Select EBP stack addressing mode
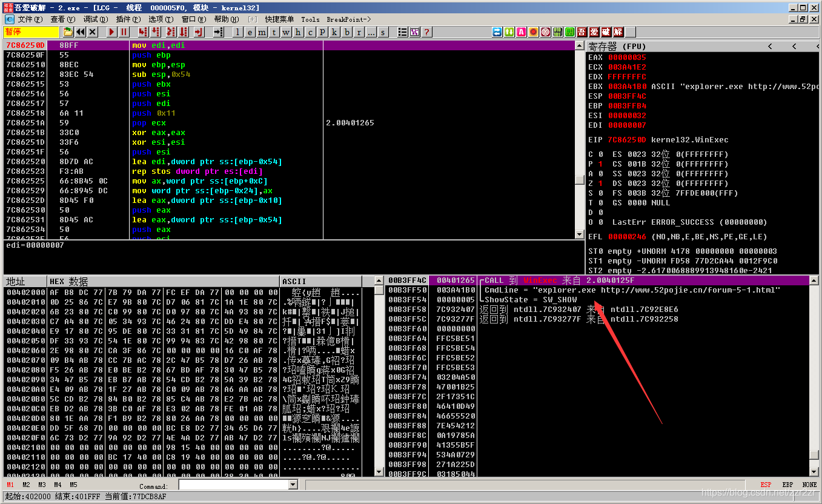The height and width of the screenshot is (504, 822). [x=788, y=485]
